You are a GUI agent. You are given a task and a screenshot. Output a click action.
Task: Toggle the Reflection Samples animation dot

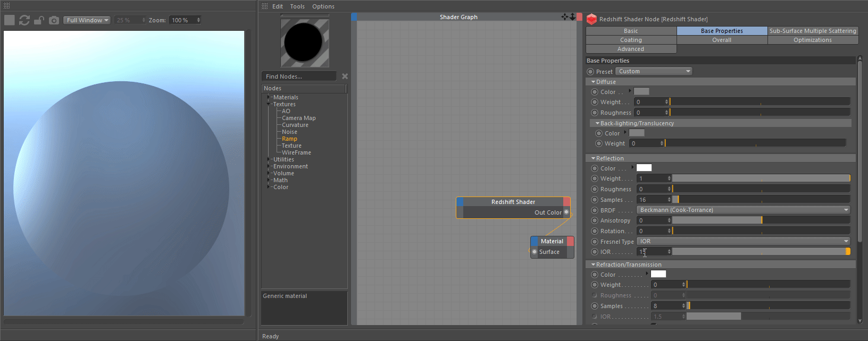pyautogui.click(x=595, y=200)
